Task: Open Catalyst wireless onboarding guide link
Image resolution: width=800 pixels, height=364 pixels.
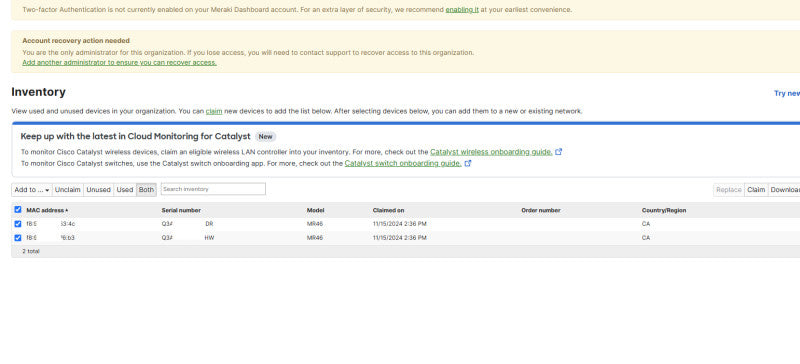Action: click(491, 152)
